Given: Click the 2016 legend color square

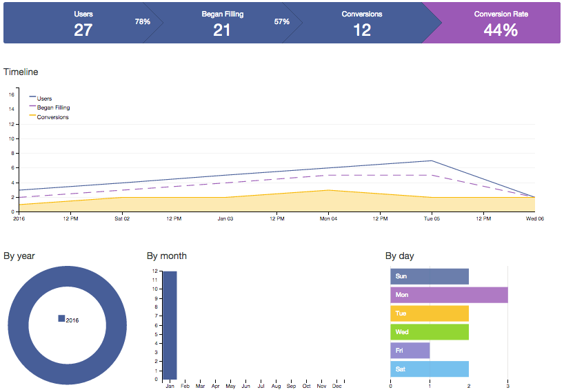Looking at the screenshot, I should (61, 318).
